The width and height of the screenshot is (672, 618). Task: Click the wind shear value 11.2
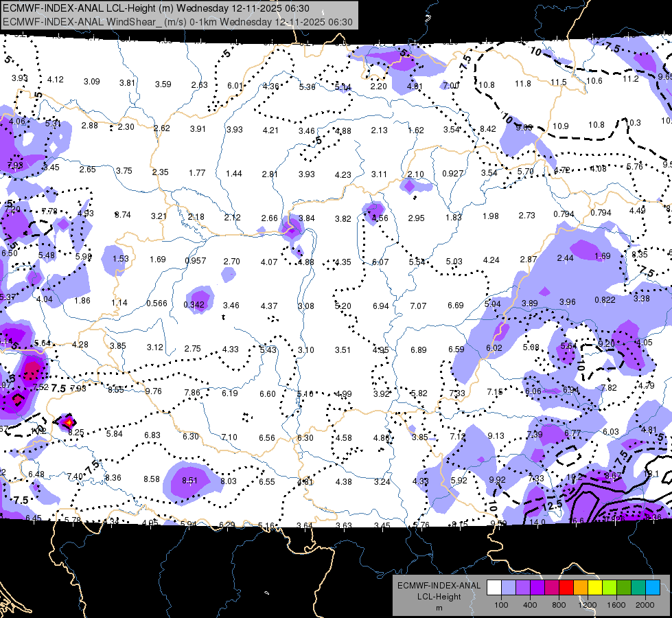(630, 79)
